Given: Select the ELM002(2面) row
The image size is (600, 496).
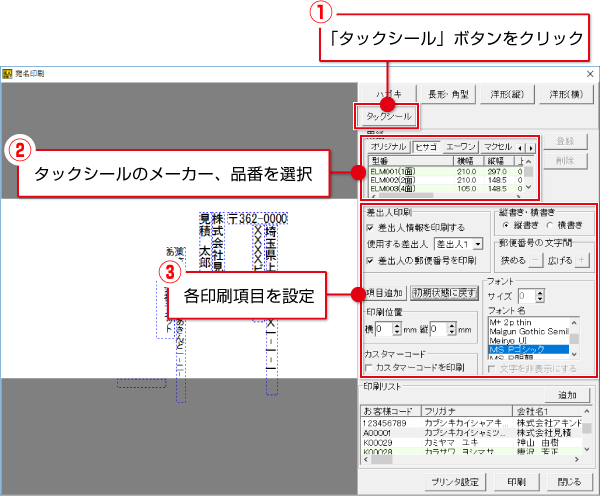Looking at the screenshot, I should click(446, 180).
